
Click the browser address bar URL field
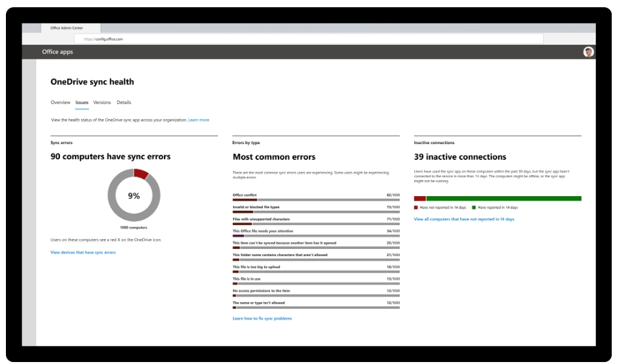[x=309, y=39]
